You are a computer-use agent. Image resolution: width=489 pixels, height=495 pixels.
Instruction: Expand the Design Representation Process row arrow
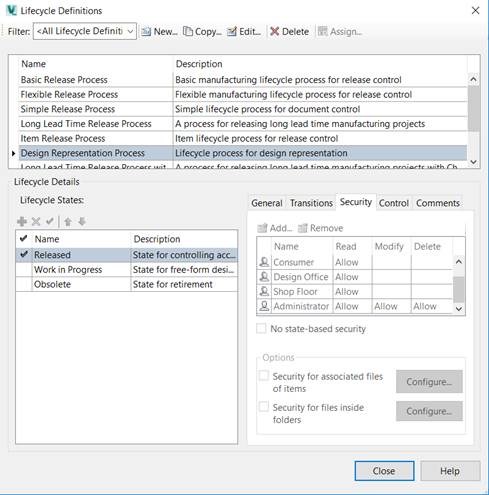(x=13, y=153)
